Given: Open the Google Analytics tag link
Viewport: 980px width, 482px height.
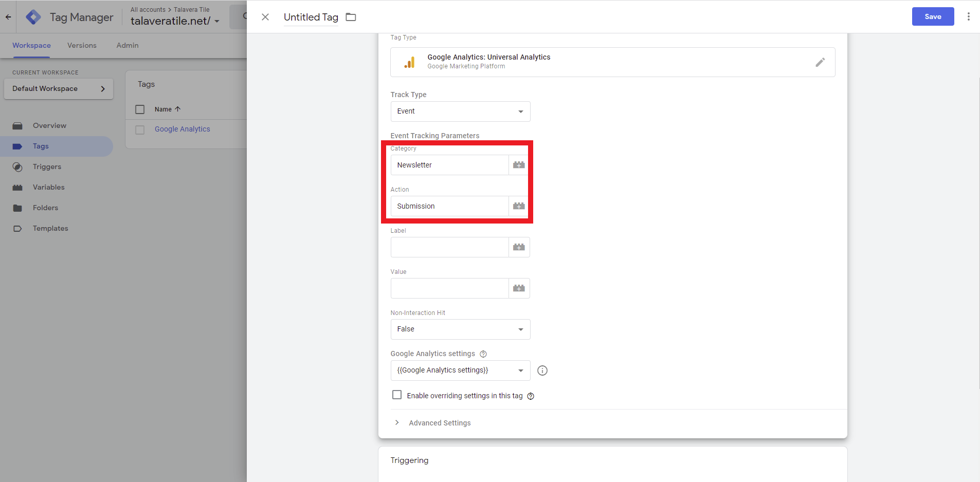Looking at the screenshot, I should 183,129.
